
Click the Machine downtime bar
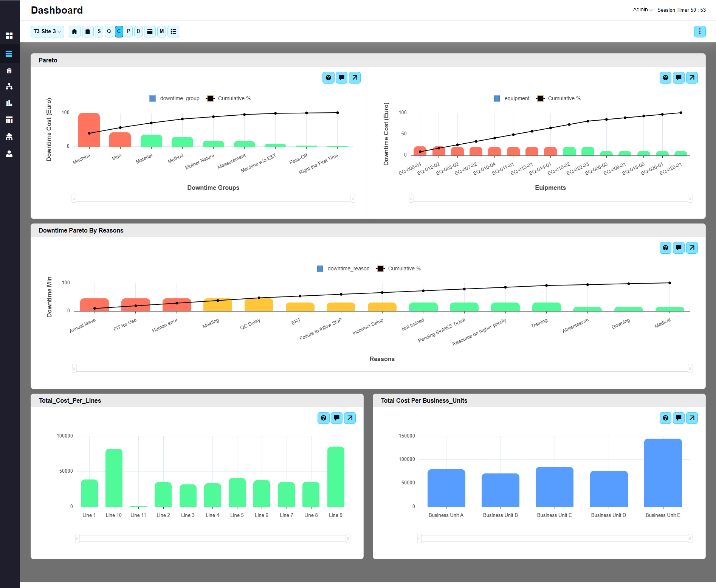(89, 130)
